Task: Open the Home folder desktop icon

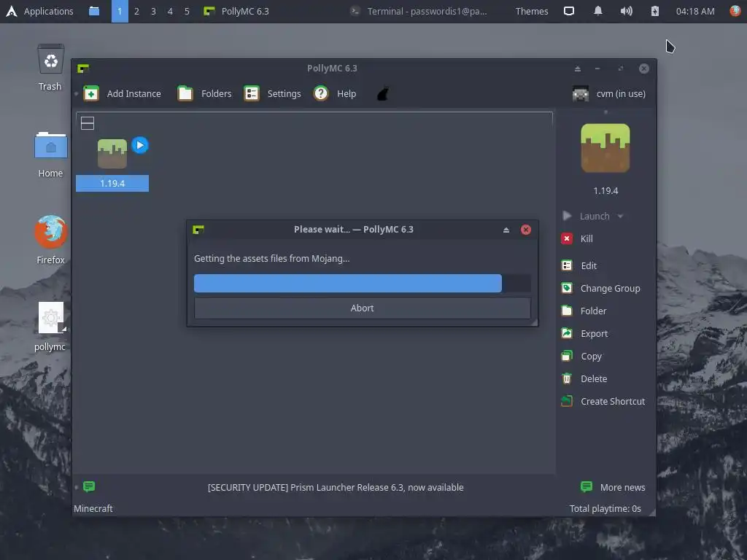Action: (x=50, y=154)
